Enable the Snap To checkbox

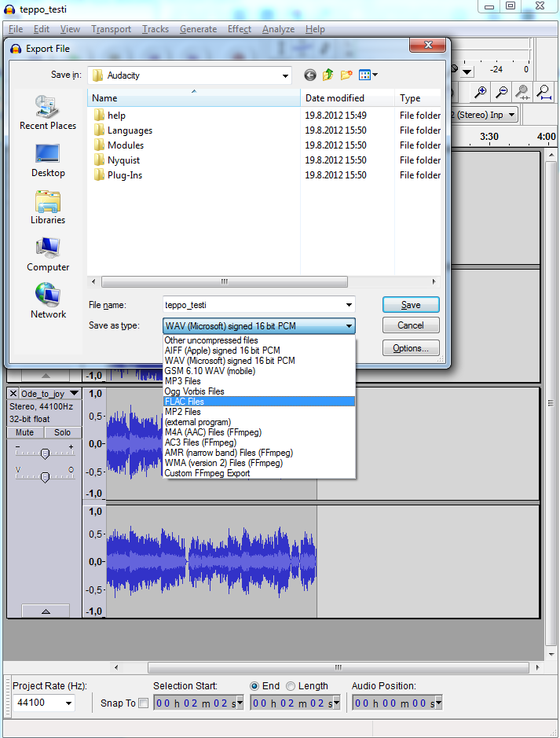click(x=143, y=703)
